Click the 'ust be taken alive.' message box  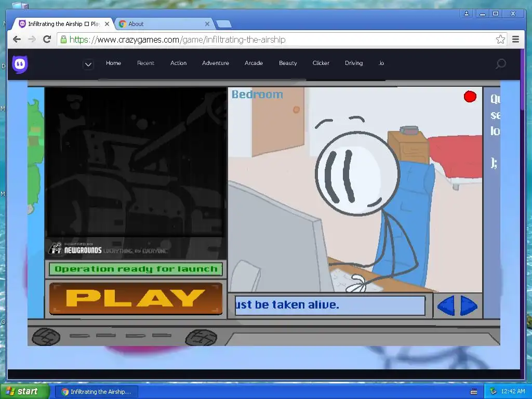[330, 305]
